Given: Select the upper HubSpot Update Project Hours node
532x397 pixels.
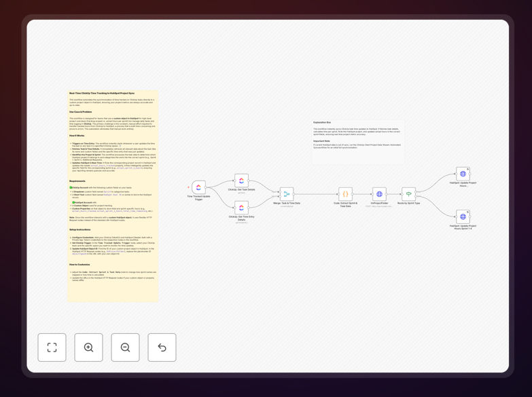Looking at the screenshot, I should coord(463,174).
